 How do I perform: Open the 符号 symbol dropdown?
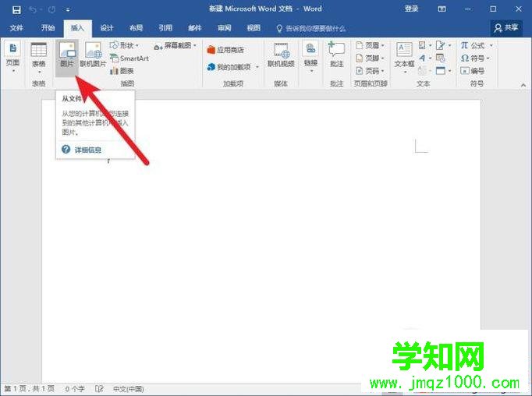(475, 58)
